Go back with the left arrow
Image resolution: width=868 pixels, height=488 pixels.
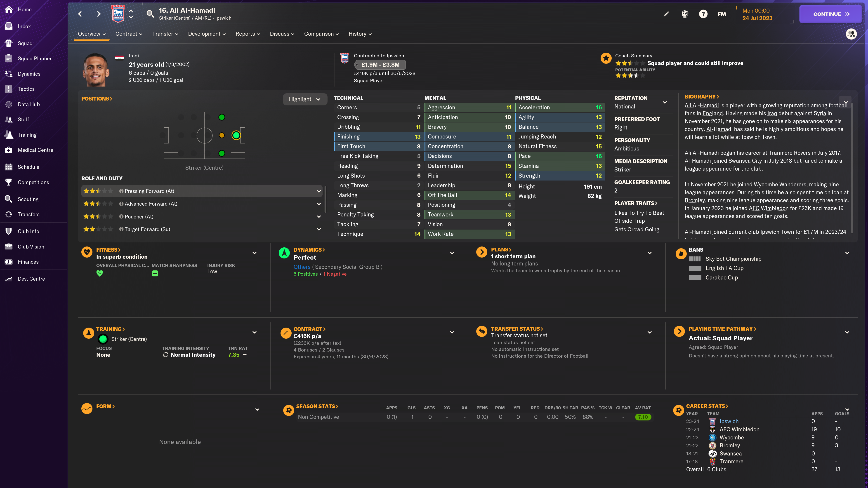[x=80, y=14]
